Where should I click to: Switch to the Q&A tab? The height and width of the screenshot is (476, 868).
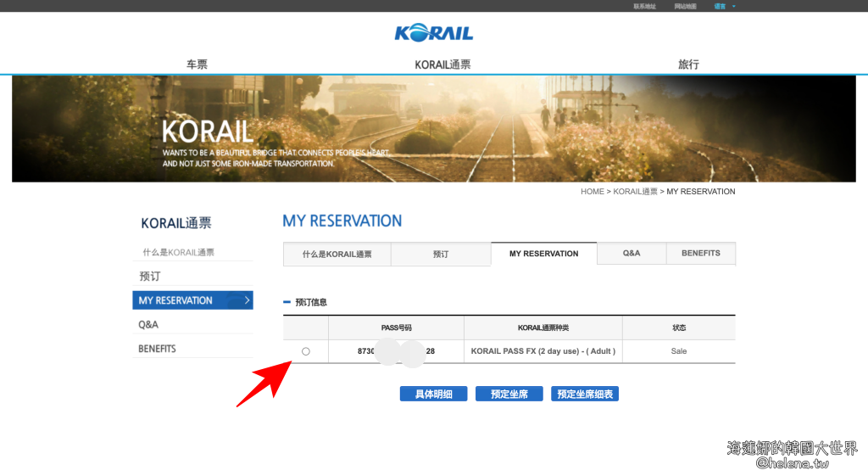632,253
